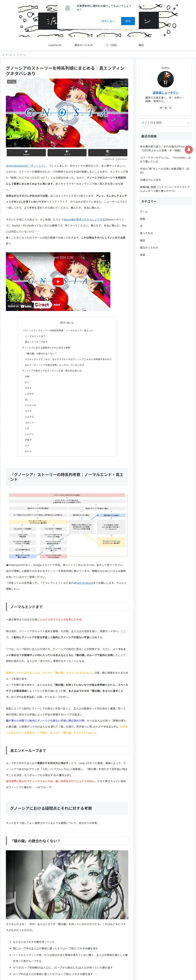Open 雑記 navigation menu item
Viewport: 196px width, 980px height.
(x=141, y=45)
